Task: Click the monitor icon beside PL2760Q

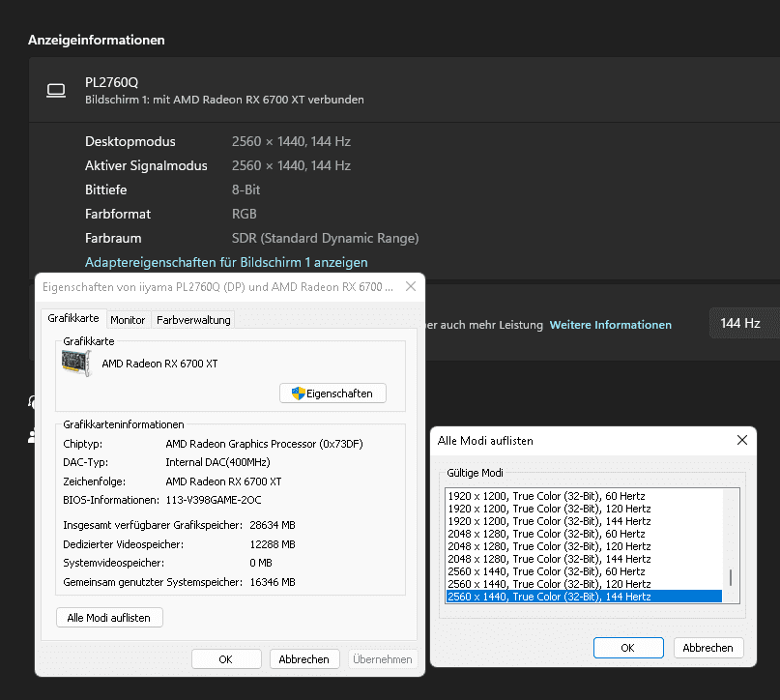Action: tap(56, 91)
